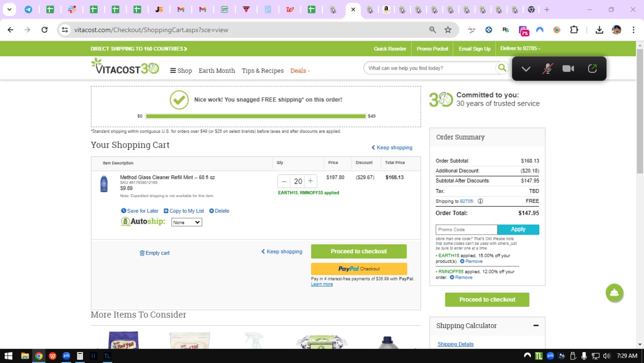Open the Method Glass Cleaner product thumbnail
Image resolution: width=644 pixels, height=363 pixels.
pos(104,184)
